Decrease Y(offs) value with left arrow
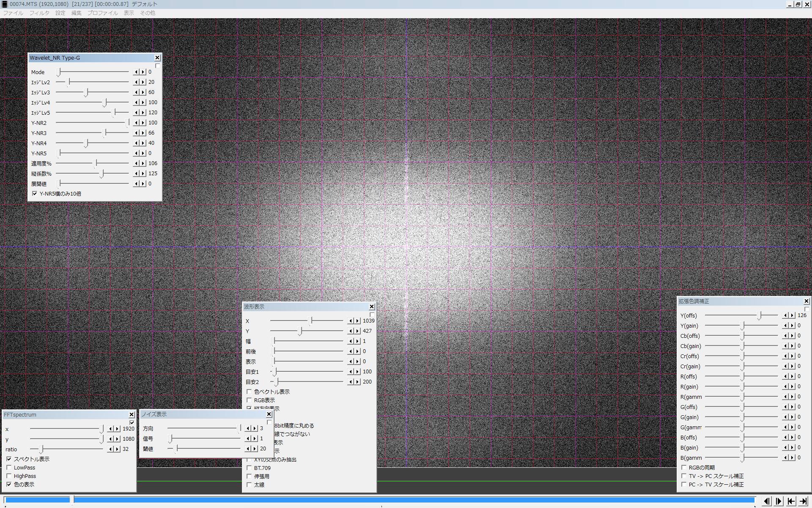Image resolution: width=812 pixels, height=508 pixels. tap(785, 315)
